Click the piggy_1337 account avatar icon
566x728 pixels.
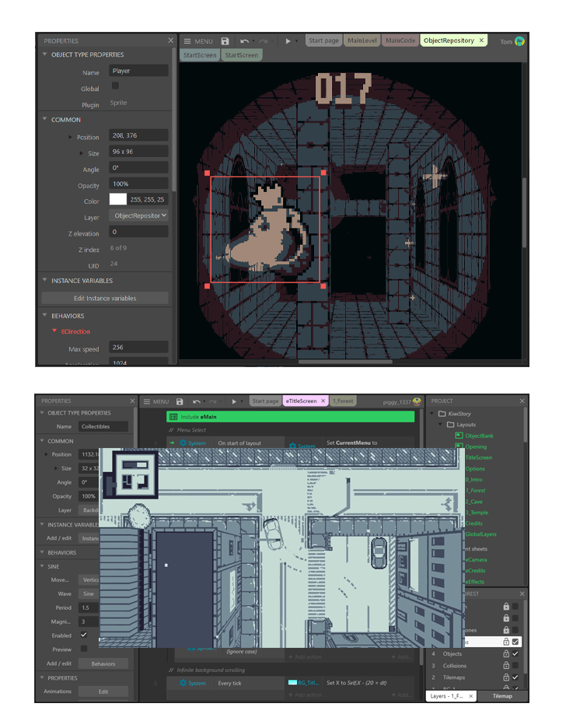point(417,401)
